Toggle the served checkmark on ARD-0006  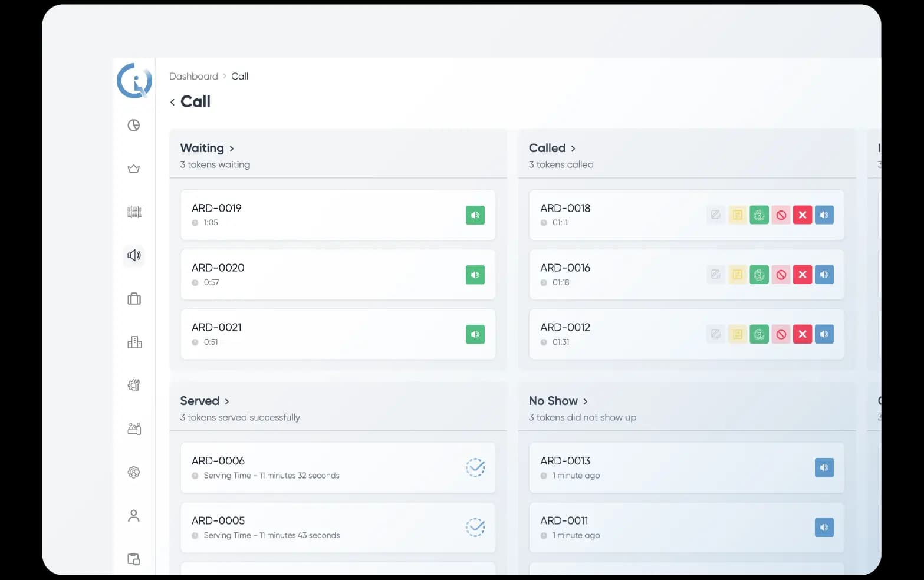click(475, 467)
